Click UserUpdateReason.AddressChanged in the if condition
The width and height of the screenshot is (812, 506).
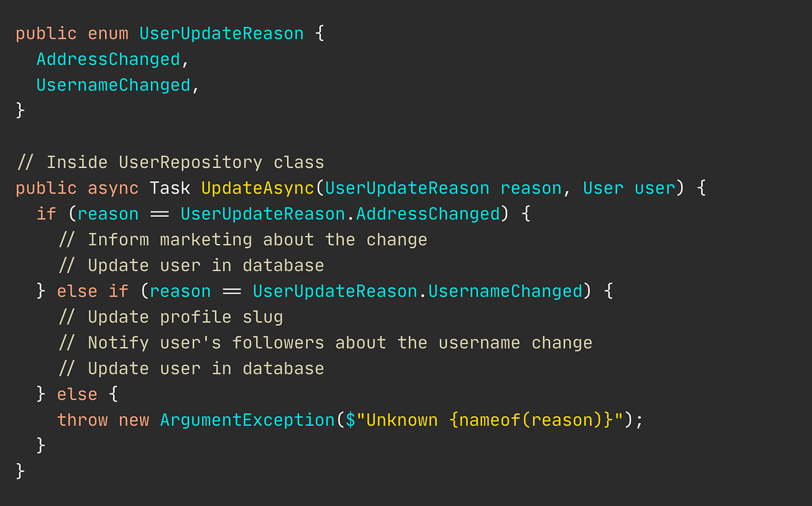(x=340, y=214)
